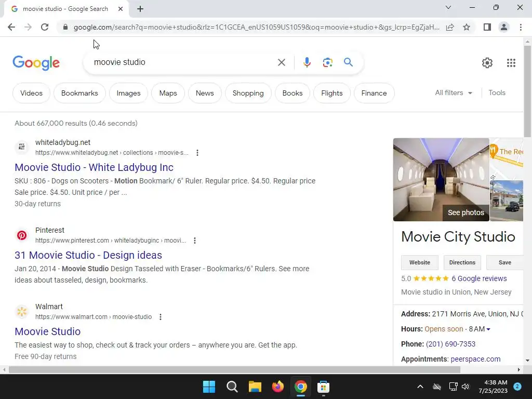Open the Tools options
532x399 pixels.
(497, 92)
